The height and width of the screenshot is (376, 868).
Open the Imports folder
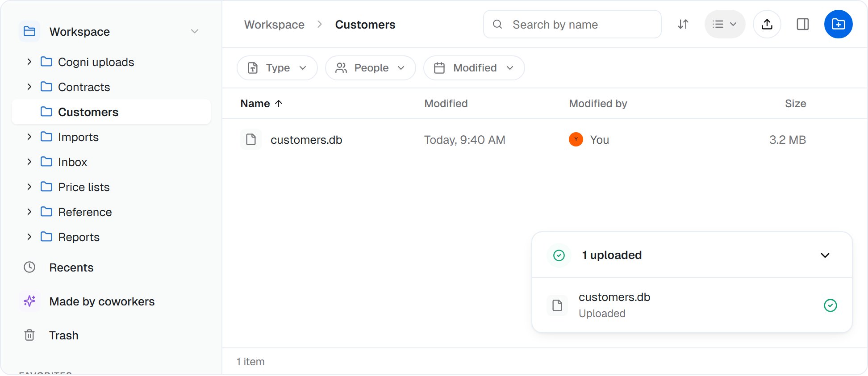pyautogui.click(x=78, y=137)
